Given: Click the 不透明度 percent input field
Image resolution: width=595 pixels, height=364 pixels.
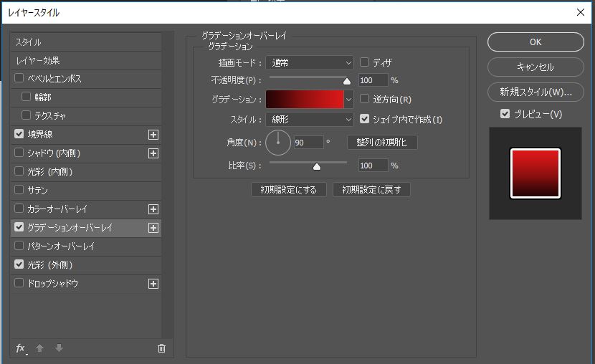Looking at the screenshot, I should coord(373,80).
